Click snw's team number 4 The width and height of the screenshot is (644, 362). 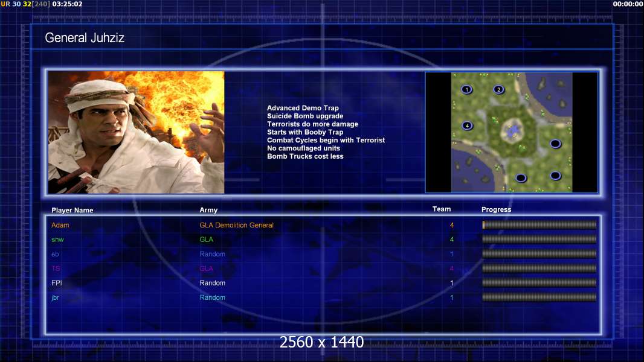[x=452, y=240]
